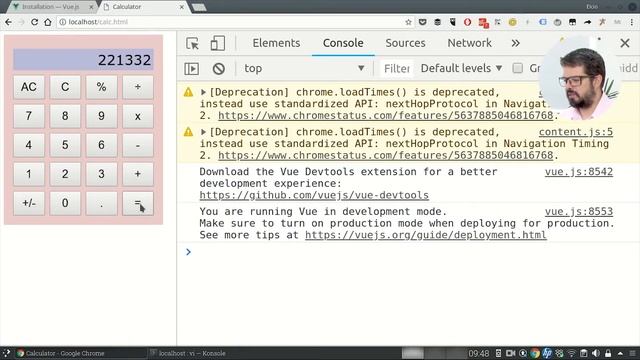
Task: Switch to the Installation — Vue.js browser tab
Action: pos(51,7)
